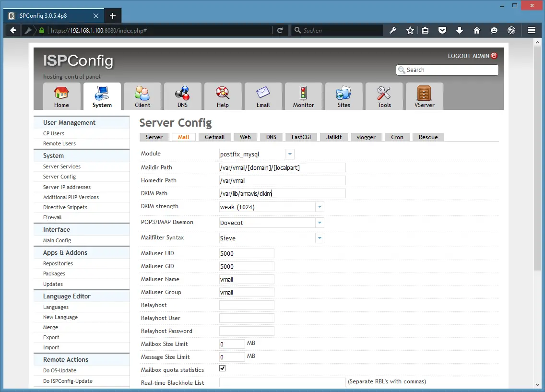Switch to the Cron tab
The image size is (545, 392).
(397, 137)
